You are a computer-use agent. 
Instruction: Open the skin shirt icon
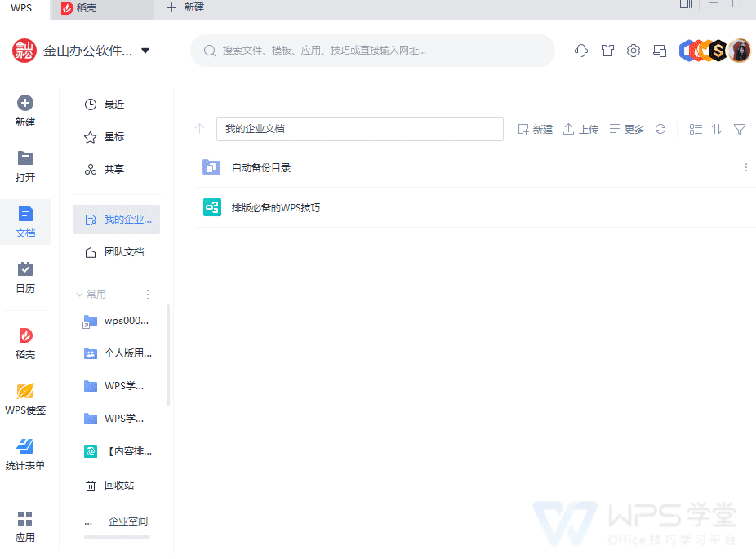pos(607,50)
